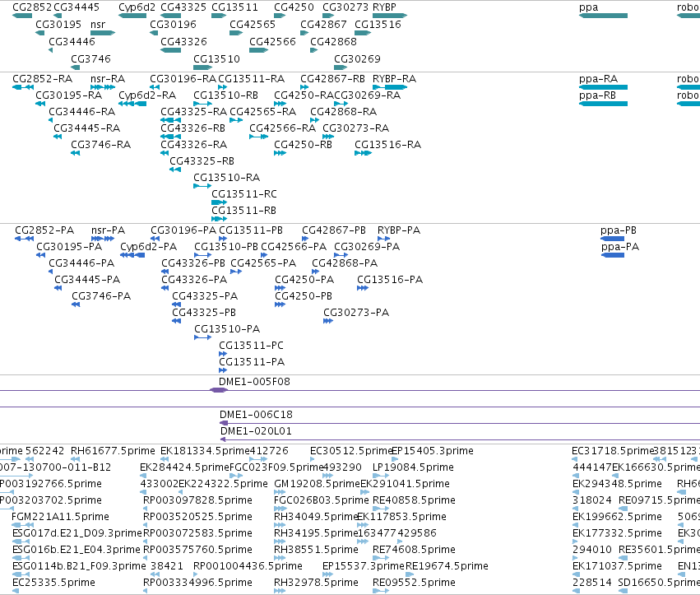This screenshot has width=700, height=595.
Task: Select the CG30195 gene
Action: [x=39, y=33]
